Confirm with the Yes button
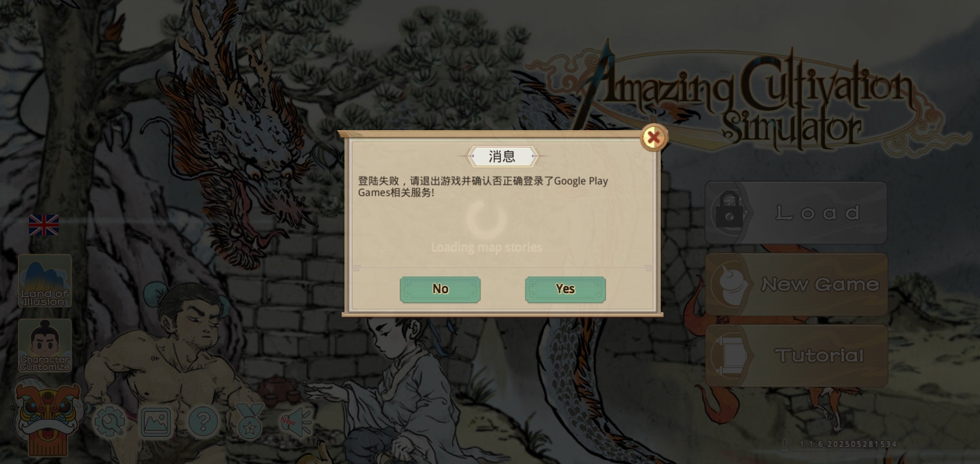The height and width of the screenshot is (464, 980). 565,289
